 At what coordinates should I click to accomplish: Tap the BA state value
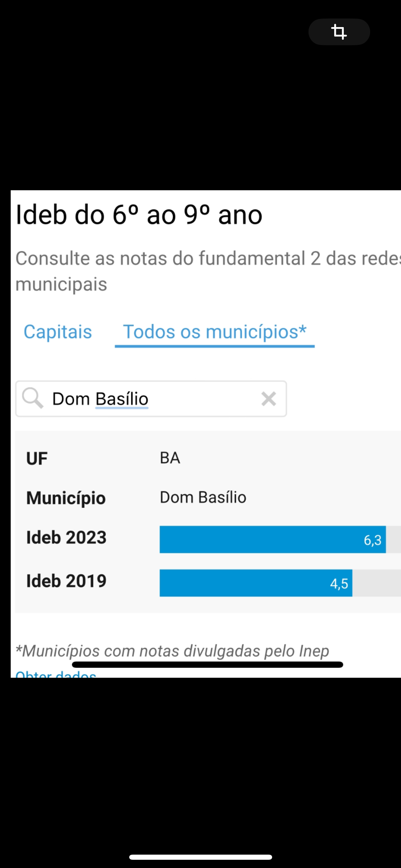click(x=170, y=458)
